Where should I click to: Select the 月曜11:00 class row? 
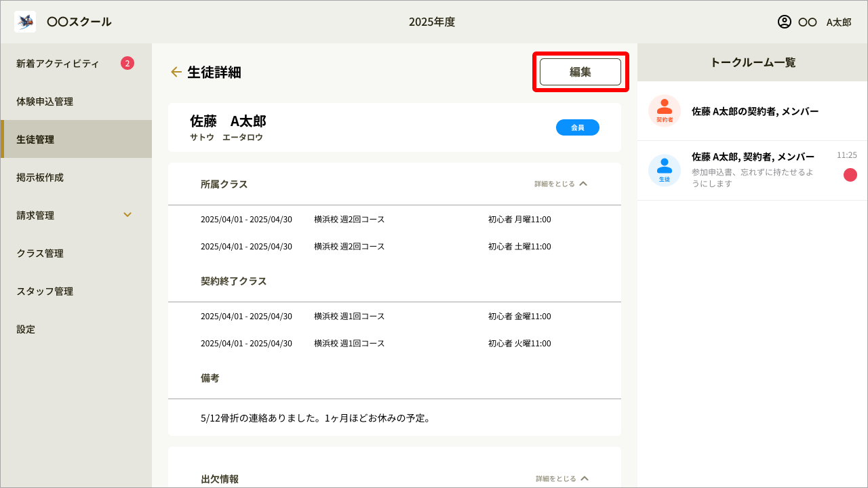[394, 220]
